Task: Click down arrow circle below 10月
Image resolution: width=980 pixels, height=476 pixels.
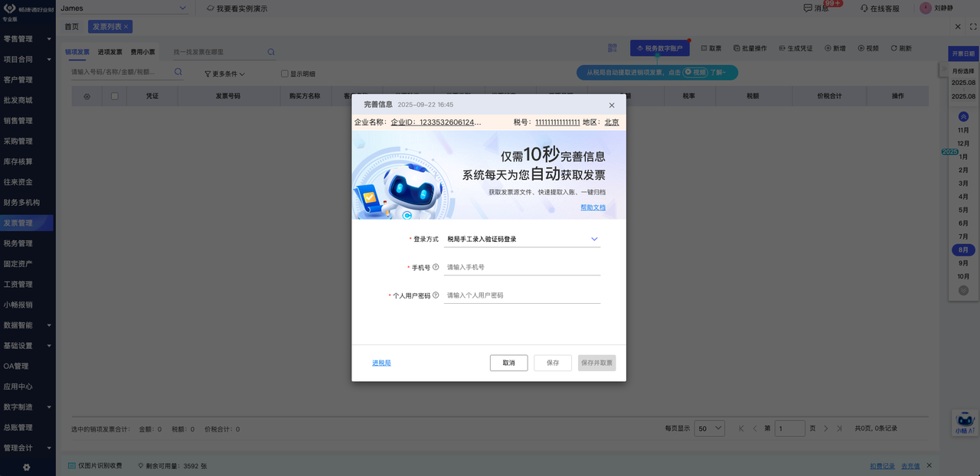Action: [x=964, y=290]
